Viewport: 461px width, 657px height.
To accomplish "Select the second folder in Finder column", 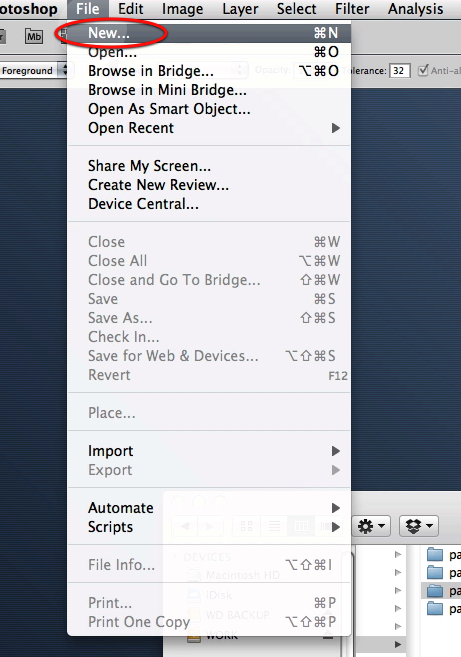I will point(442,572).
